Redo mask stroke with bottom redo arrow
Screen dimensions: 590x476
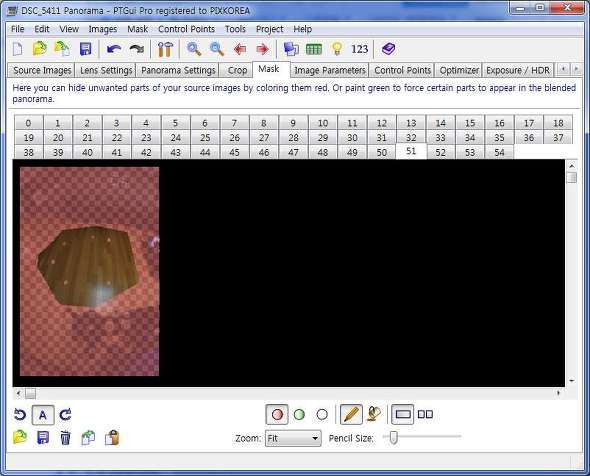(65, 415)
